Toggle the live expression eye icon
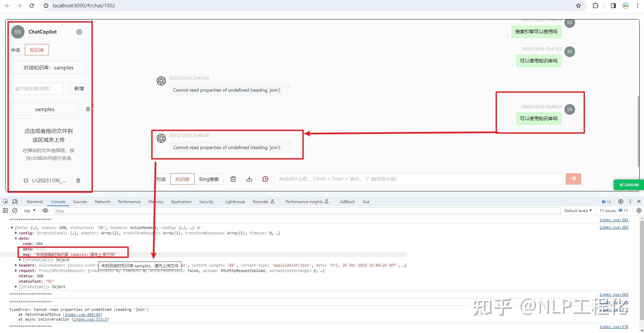644x333 pixels. tap(45, 210)
